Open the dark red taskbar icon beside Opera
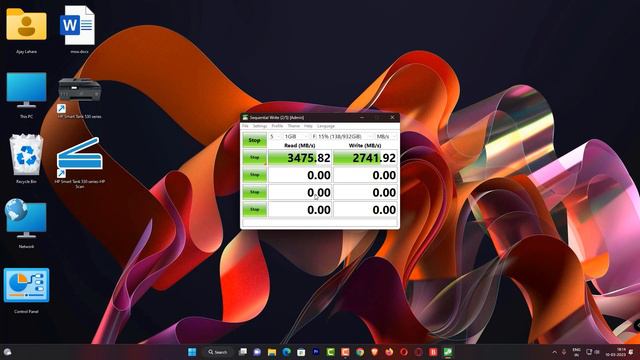The image size is (640, 360). click(418, 352)
